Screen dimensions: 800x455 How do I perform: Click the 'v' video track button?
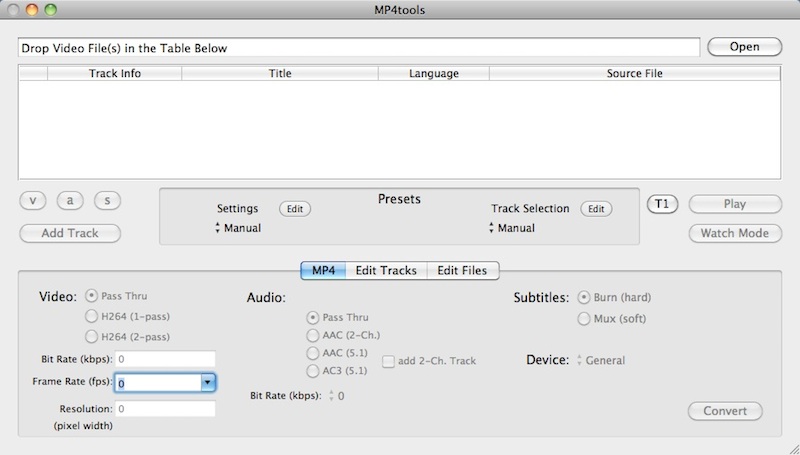click(x=33, y=201)
